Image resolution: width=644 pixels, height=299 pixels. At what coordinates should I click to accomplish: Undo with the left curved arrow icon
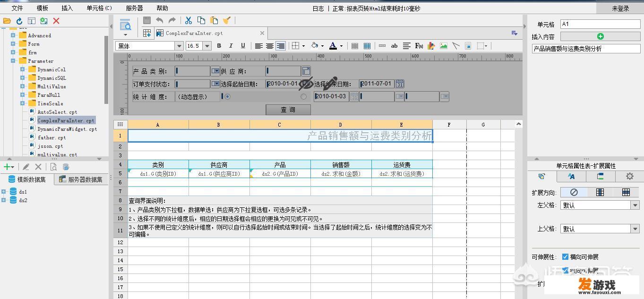[x=159, y=20]
